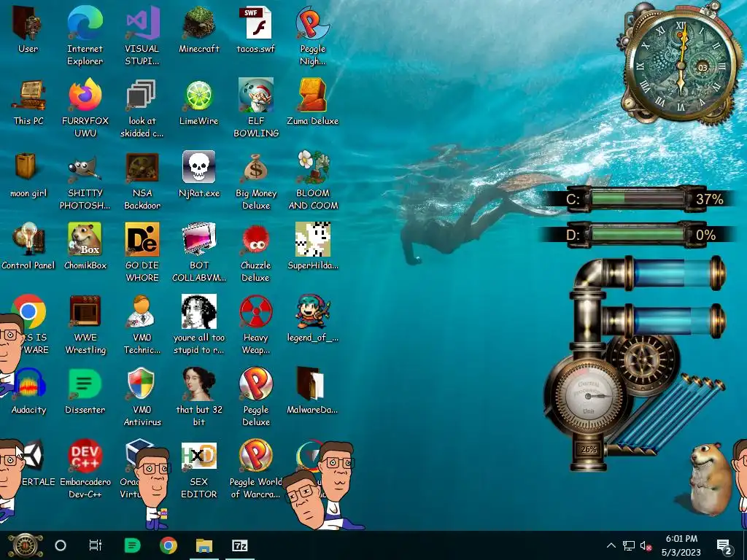Click the muted volume tray icon
This screenshot has width=747, height=560.
[x=646, y=545]
